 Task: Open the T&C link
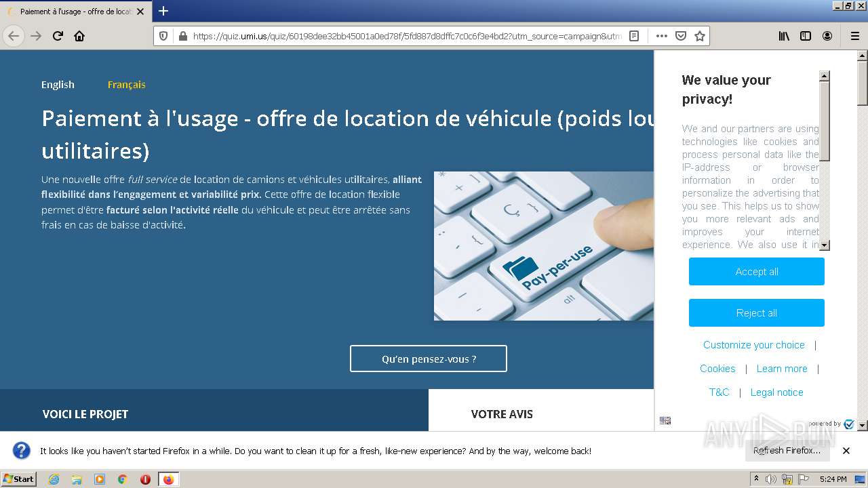click(x=719, y=392)
